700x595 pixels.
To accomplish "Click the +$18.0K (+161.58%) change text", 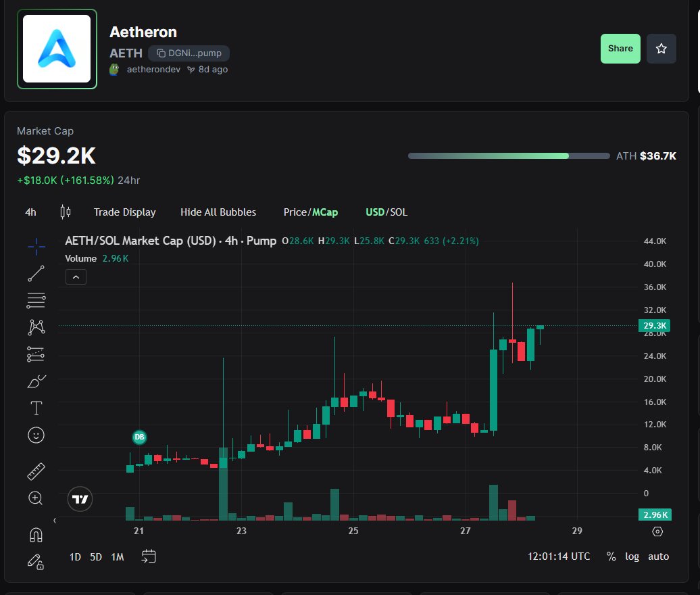I will coord(65,181).
